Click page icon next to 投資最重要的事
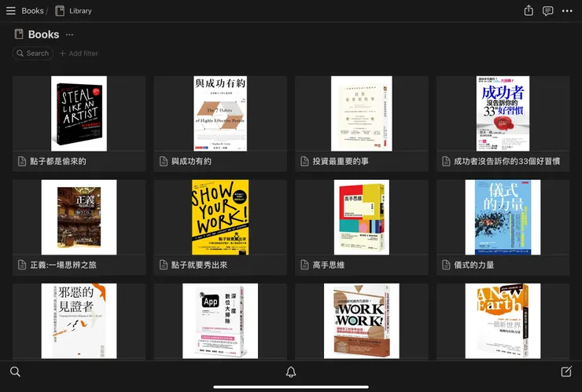The width and height of the screenshot is (582, 392). click(x=304, y=161)
